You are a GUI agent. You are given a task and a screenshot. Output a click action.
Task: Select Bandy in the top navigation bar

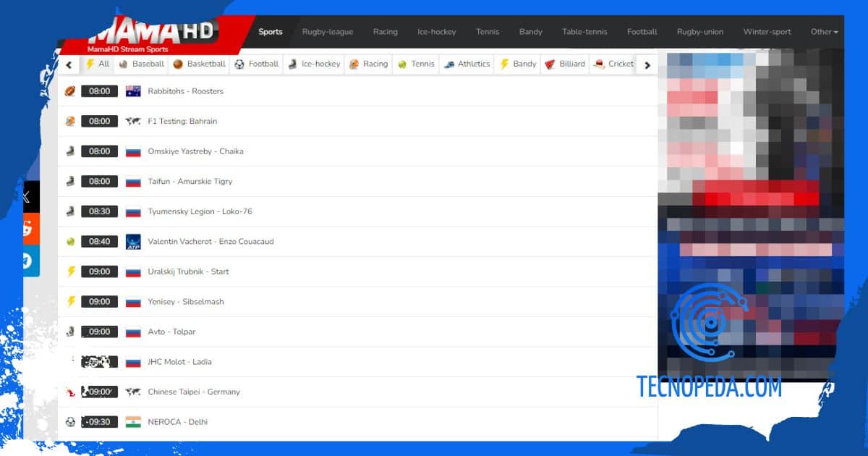coord(531,32)
